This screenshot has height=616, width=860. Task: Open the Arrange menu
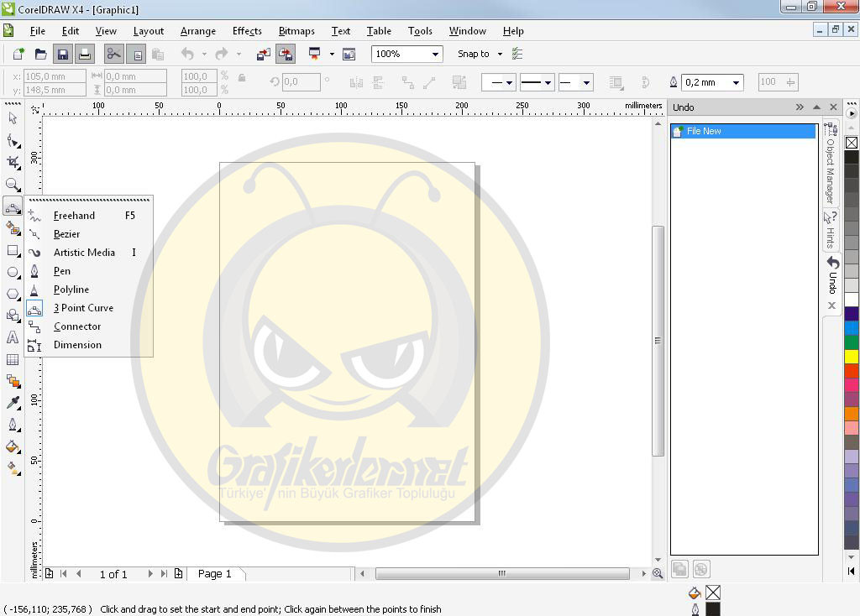point(198,31)
